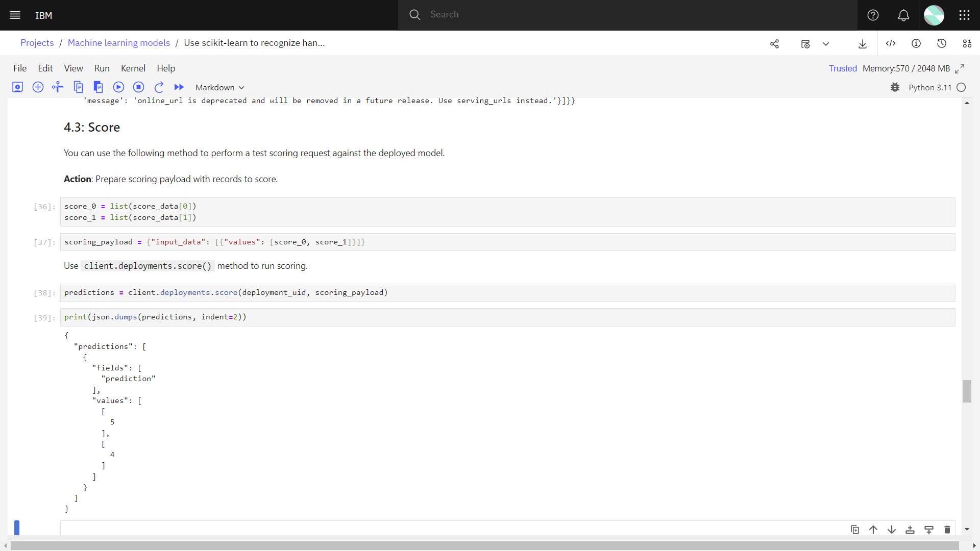The image size is (980, 551).
Task: Open the app switcher grid menu
Action: pyautogui.click(x=964, y=15)
